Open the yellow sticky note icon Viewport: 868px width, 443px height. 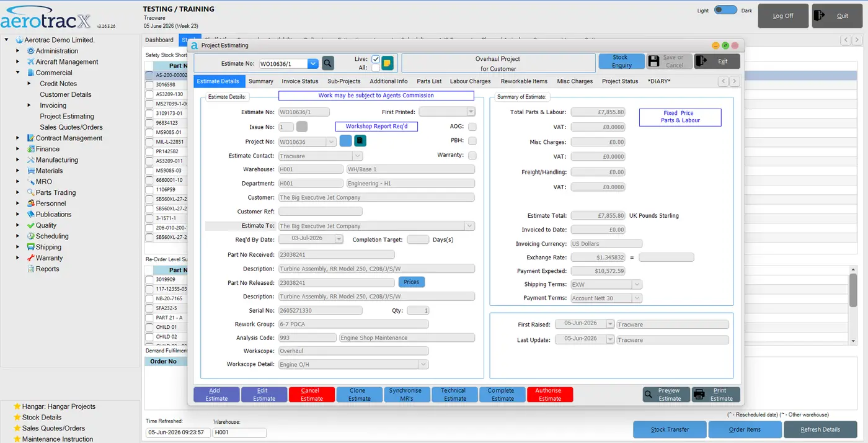(x=387, y=63)
